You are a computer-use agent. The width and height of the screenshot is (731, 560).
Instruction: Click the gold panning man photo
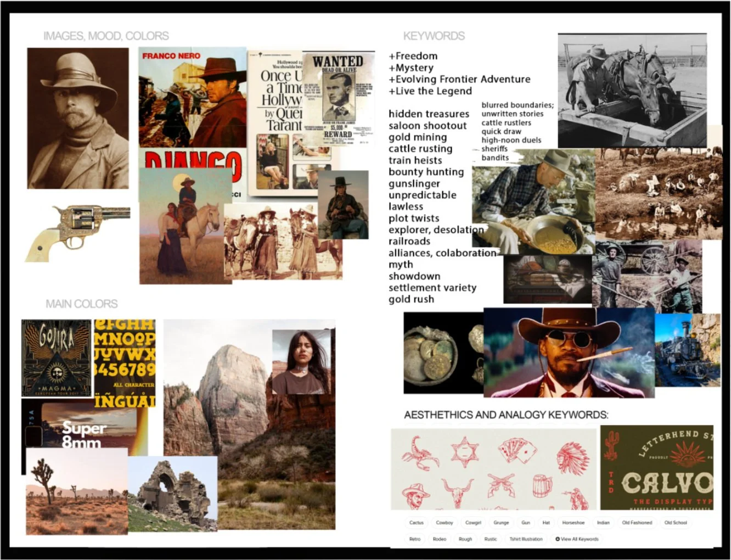point(533,201)
